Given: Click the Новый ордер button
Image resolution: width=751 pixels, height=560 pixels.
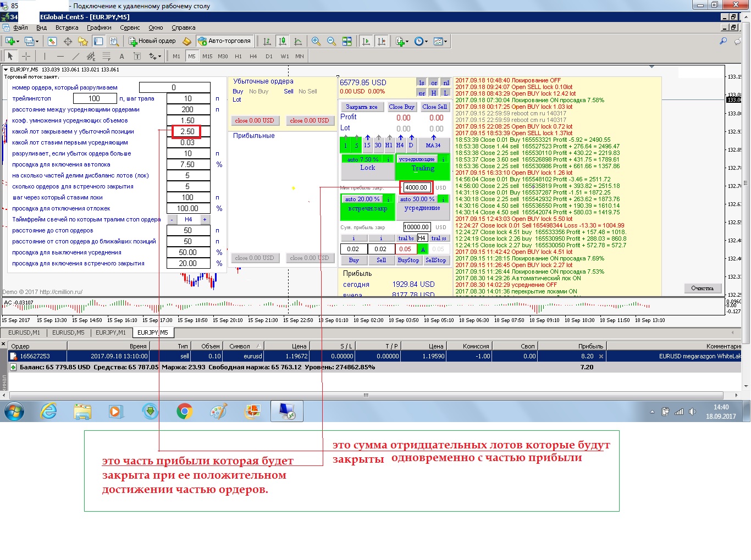Looking at the screenshot, I should 152,41.
